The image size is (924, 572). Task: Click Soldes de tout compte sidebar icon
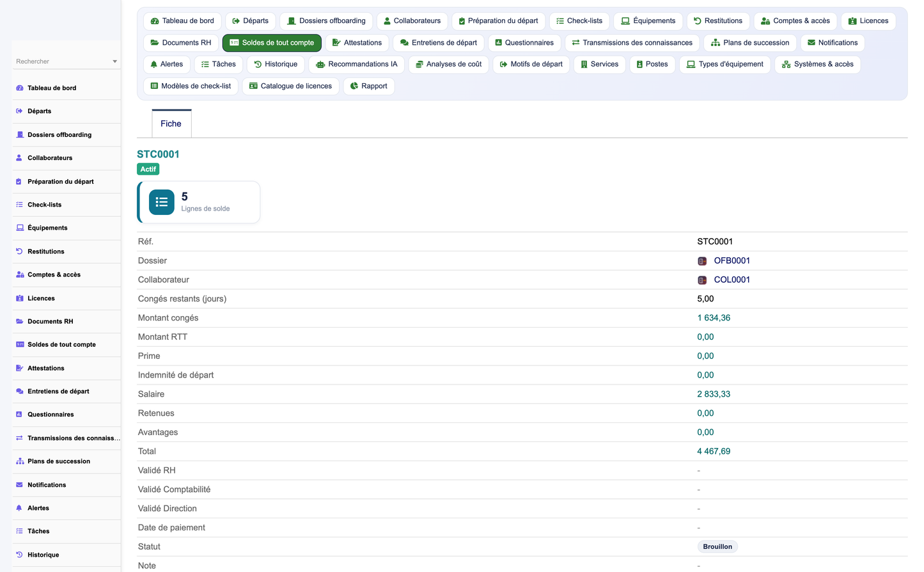[20, 344]
